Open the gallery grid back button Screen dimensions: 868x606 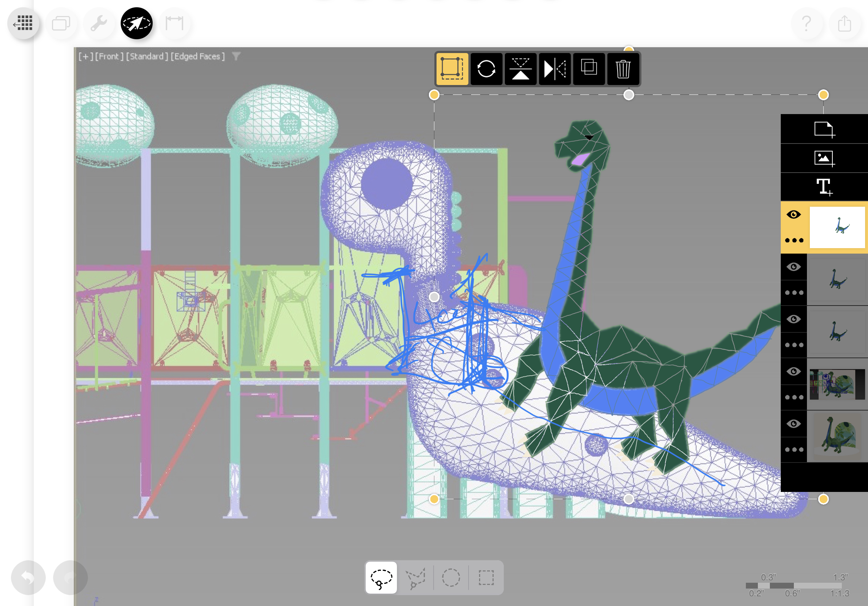(x=23, y=23)
